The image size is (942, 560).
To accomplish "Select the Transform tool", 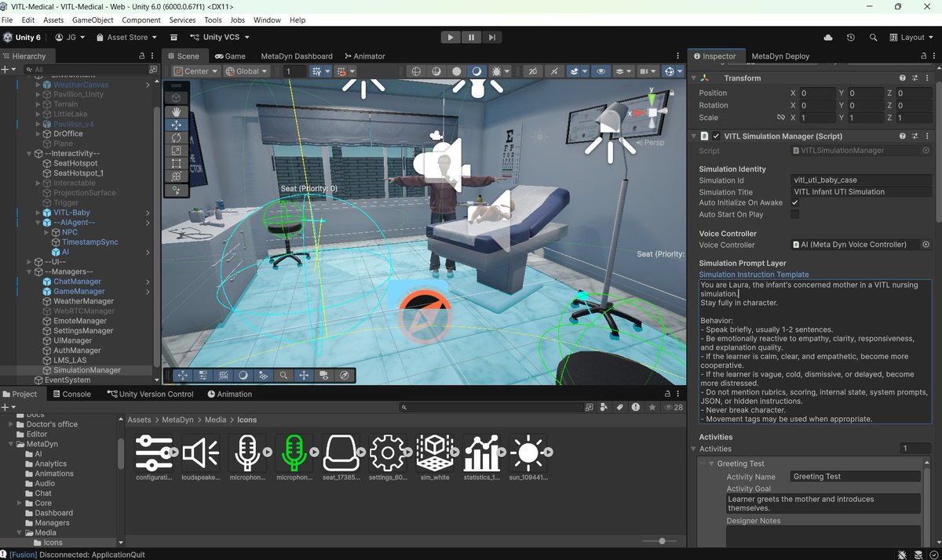I will 177,177.
